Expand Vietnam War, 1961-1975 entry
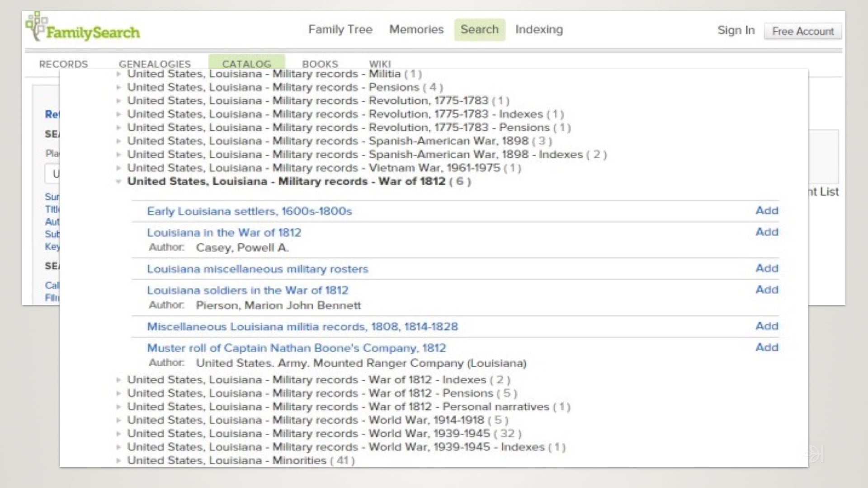This screenshot has height=488, width=868. click(x=118, y=168)
